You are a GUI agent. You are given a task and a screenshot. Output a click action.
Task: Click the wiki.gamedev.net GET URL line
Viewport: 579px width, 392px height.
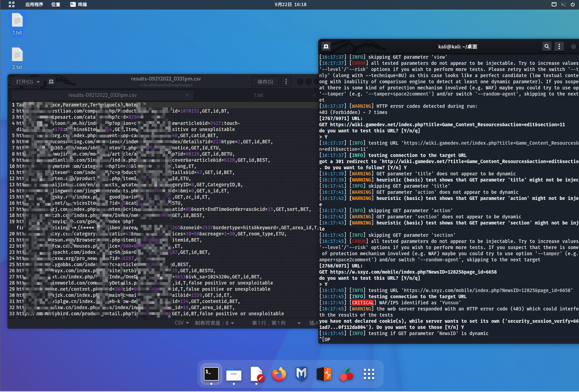(x=442, y=125)
